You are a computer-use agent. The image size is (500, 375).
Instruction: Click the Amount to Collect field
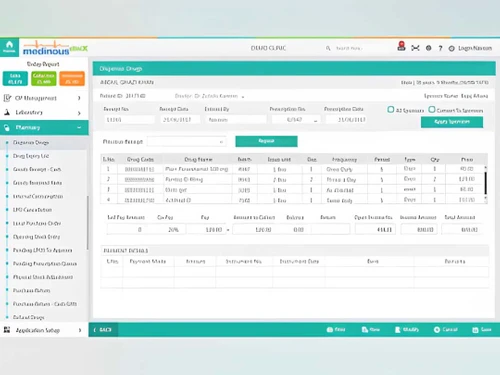[x=254, y=230]
